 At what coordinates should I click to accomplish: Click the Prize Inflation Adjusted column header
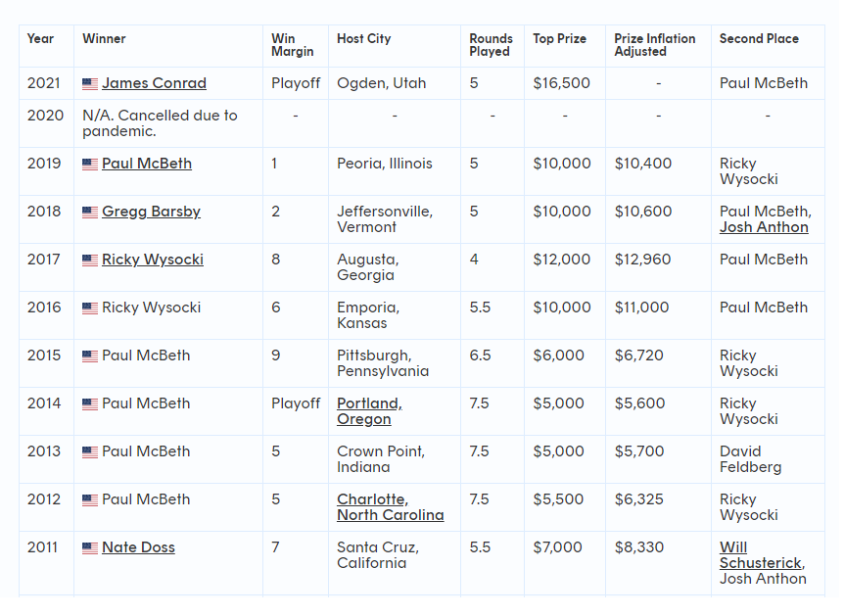[x=654, y=45]
